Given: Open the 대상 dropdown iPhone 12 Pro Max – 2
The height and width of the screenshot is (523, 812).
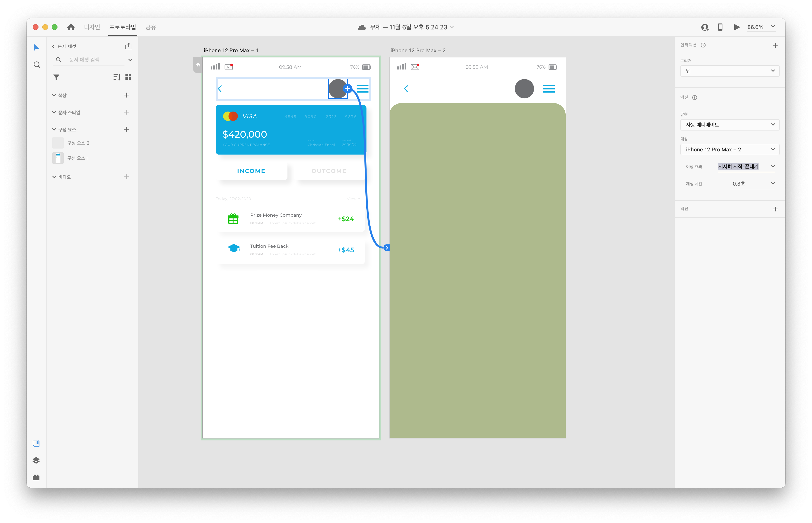Looking at the screenshot, I should pyautogui.click(x=729, y=149).
